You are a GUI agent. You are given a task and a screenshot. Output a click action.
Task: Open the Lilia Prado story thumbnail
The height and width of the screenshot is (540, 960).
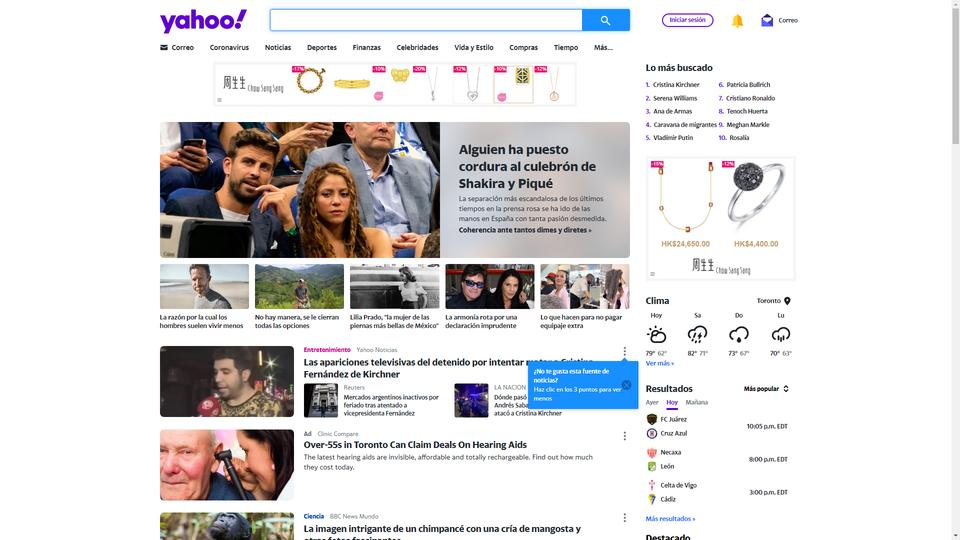point(394,287)
